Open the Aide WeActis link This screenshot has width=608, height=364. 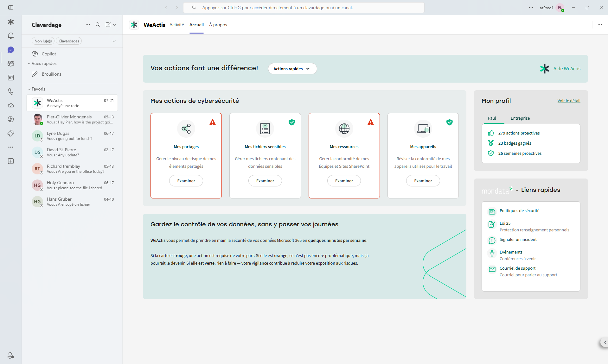point(560,69)
